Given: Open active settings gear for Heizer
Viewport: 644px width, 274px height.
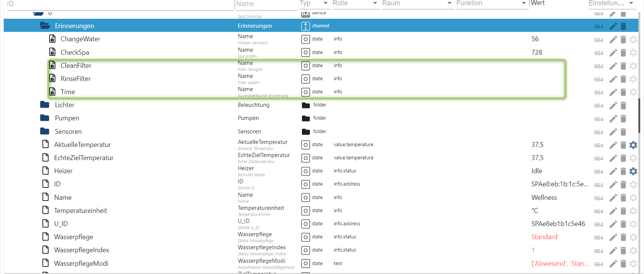Looking at the screenshot, I should (x=633, y=171).
